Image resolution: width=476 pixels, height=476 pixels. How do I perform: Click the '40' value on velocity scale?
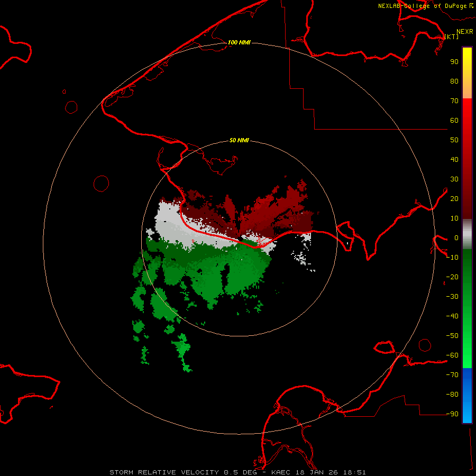pos(454,159)
